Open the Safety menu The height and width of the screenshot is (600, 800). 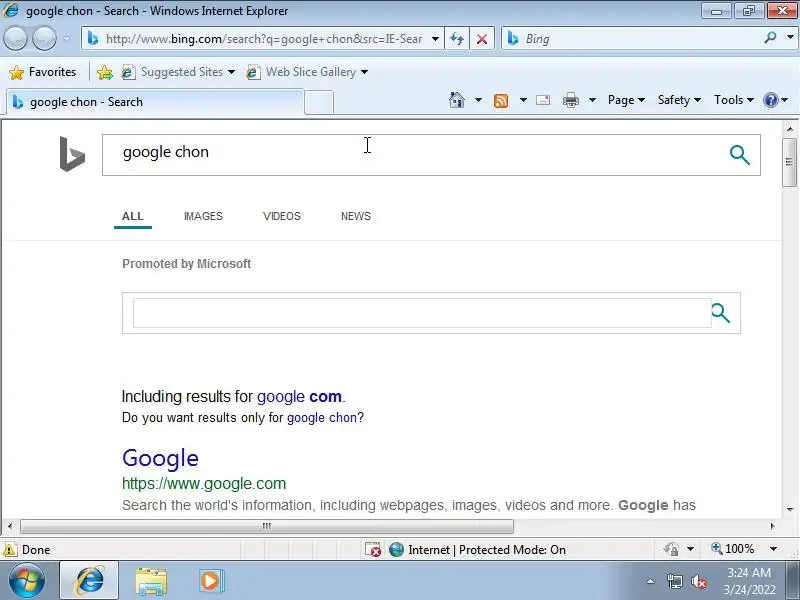[x=679, y=100]
